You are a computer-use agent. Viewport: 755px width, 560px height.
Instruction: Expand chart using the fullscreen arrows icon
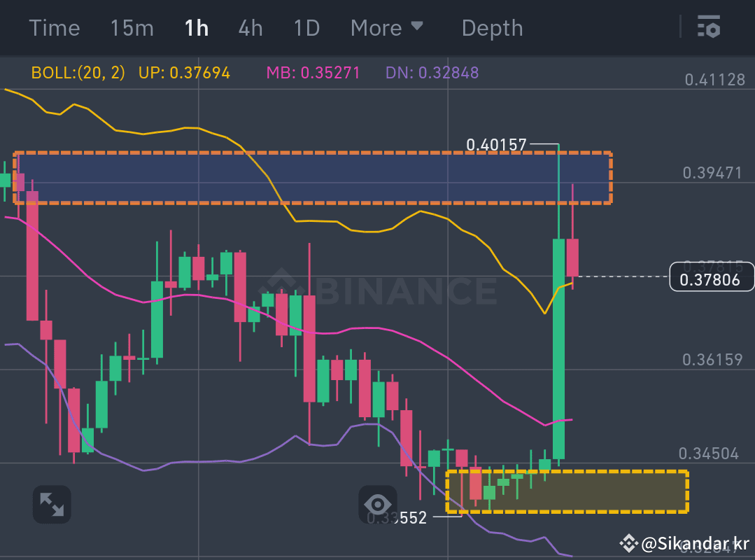(x=52, y=504)
